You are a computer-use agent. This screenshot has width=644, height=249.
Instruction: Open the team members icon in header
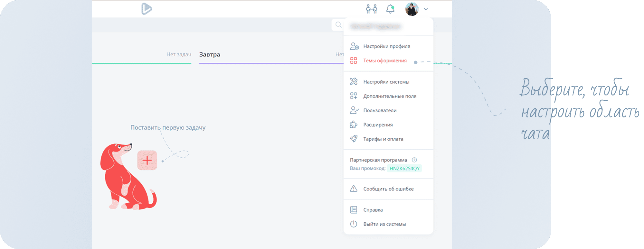(x=371, y=9)
